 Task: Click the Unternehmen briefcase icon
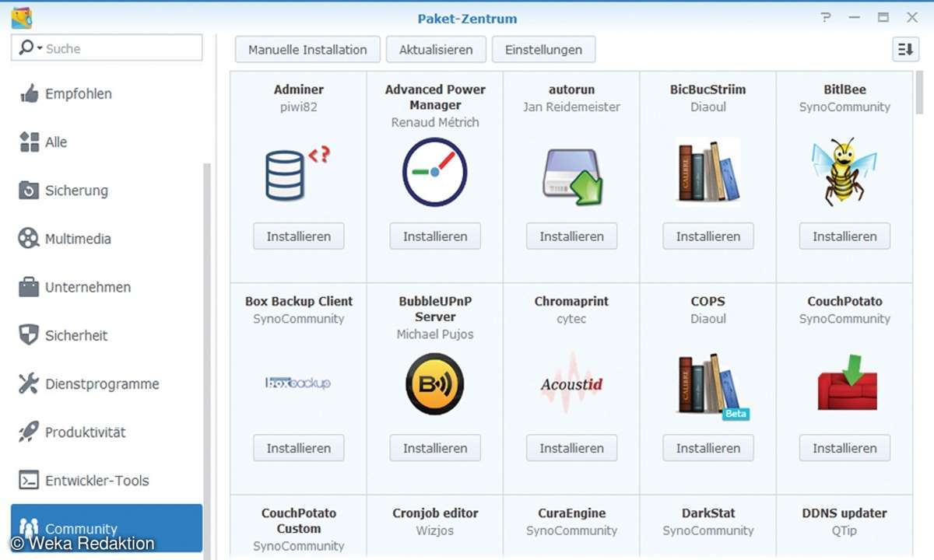(x=29, y=287)
